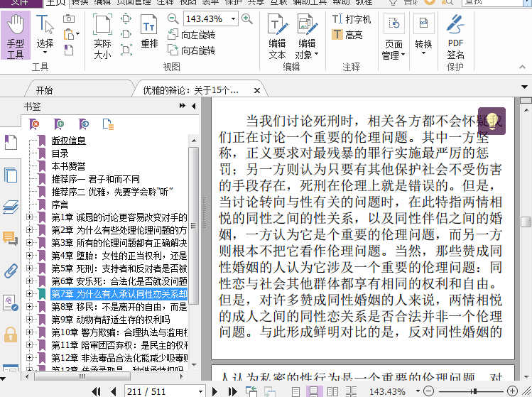Click the zoom out magnifier icon
Screen dimensions: 532x397
tap(173, 18)
